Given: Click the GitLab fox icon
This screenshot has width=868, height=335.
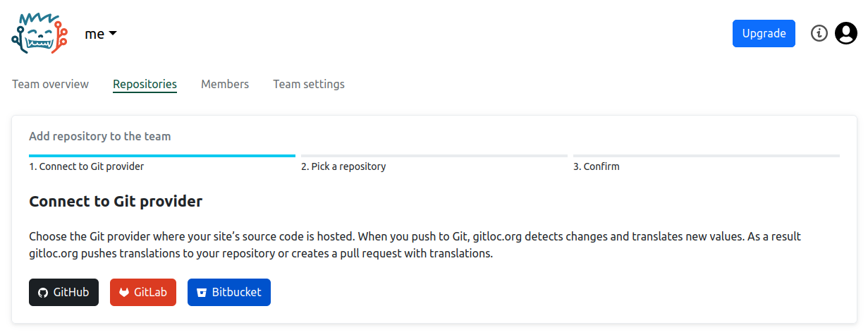Looking at the screenshot, I should pos(124,293).
